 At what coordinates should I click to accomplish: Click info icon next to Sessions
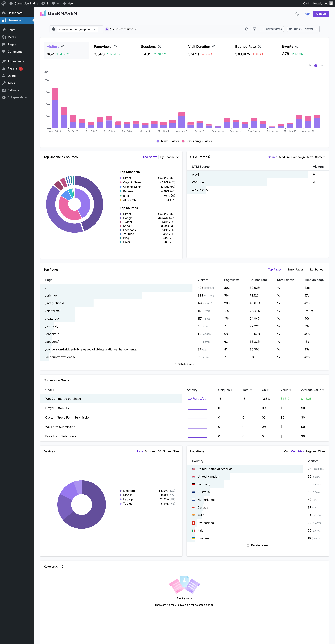[159, 47]
